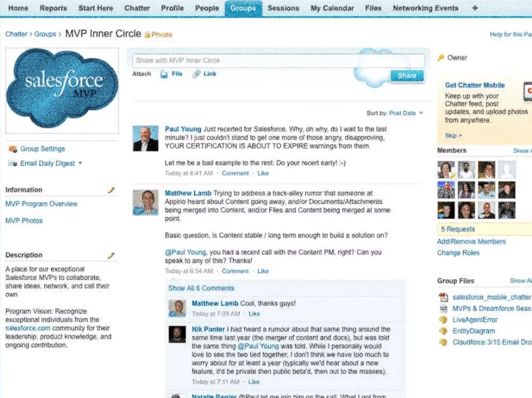
Task: Select the Groups tab
Action: tap(243, 8)
